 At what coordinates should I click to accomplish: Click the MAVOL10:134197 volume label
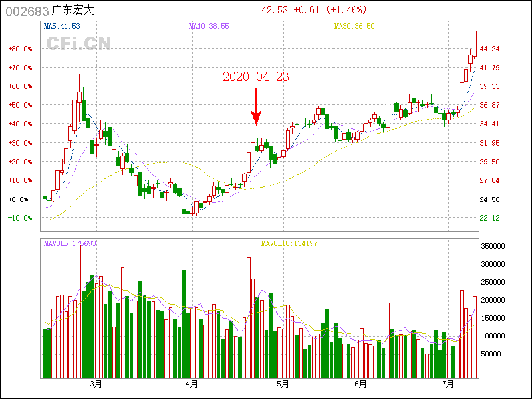tap(289, 243)
